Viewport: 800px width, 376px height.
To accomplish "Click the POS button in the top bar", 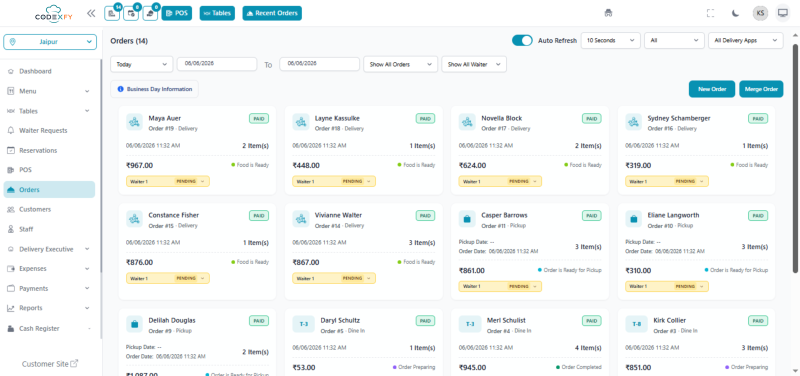I will point(177,13).
